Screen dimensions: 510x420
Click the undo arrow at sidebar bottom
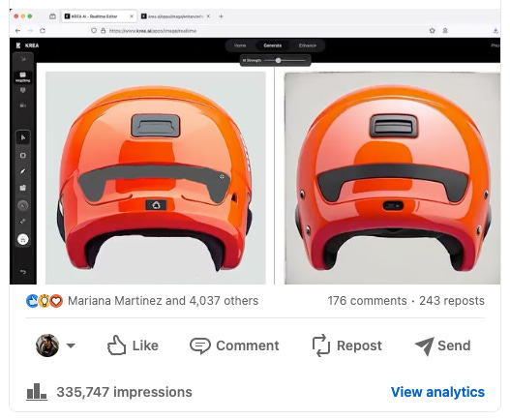23,272
